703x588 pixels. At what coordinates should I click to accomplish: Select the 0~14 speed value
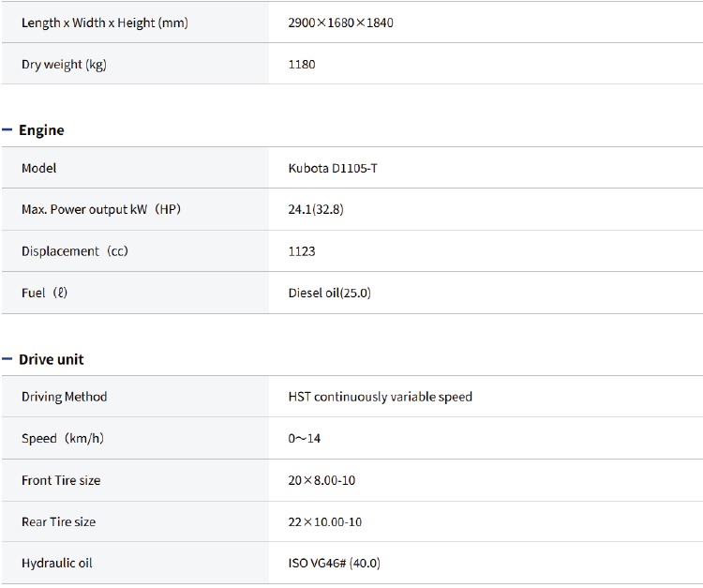click(305, 438)
